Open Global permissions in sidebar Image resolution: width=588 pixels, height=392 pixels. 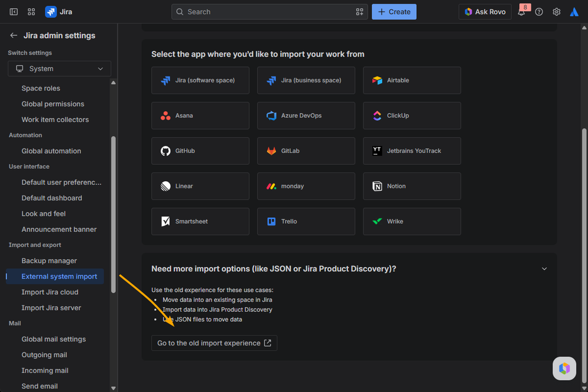pos(52,104)
